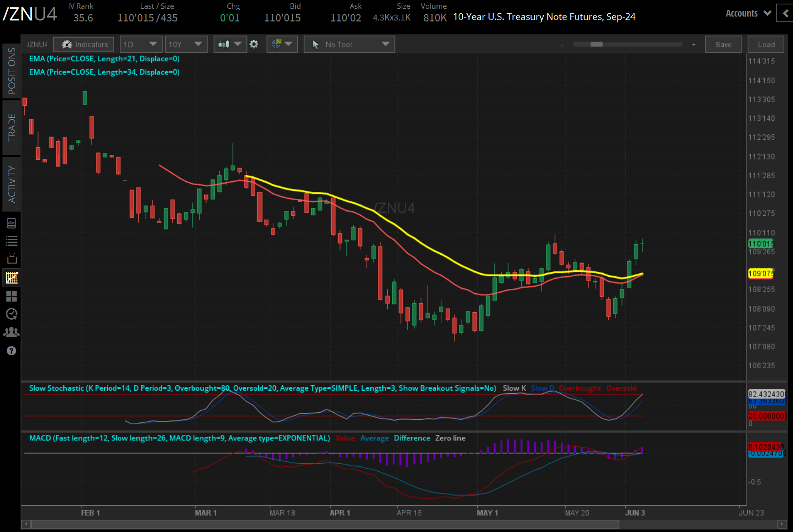Viewport: 793px width, 532px height.
Task: Open chart settings gear icon
Action: click(x=254, y=44)
